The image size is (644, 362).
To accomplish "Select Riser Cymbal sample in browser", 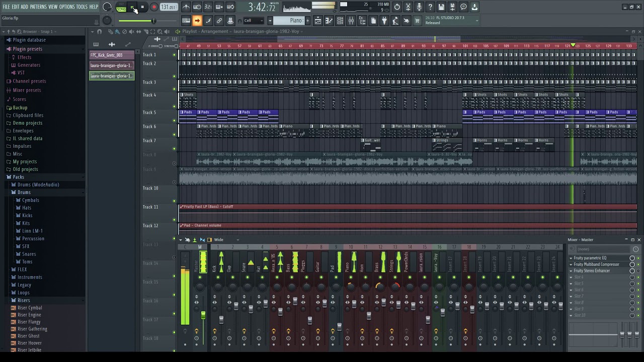I will (x=30, y=308).
